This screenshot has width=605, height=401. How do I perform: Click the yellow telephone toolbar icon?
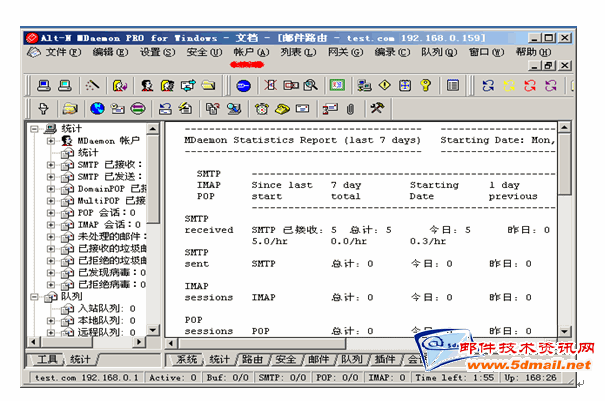point(282,108)
